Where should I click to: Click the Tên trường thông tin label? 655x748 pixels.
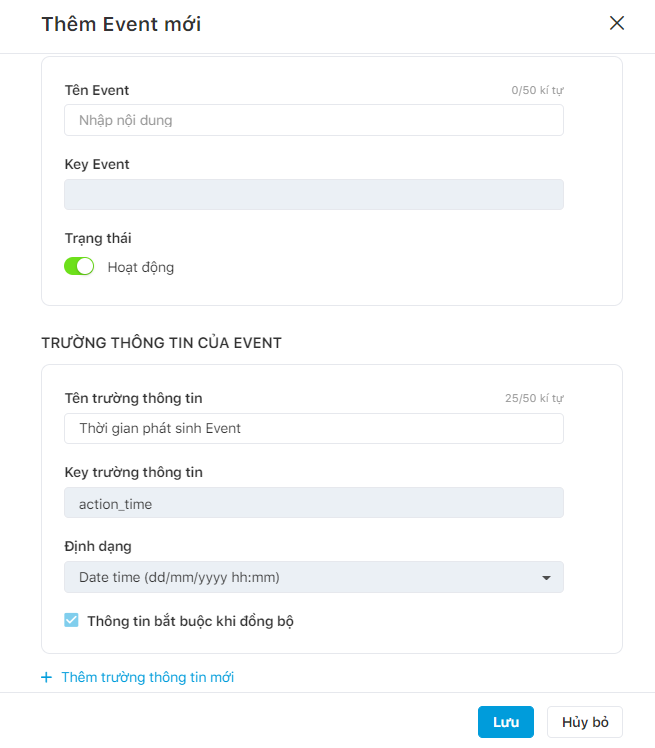(x=134, y=398)
